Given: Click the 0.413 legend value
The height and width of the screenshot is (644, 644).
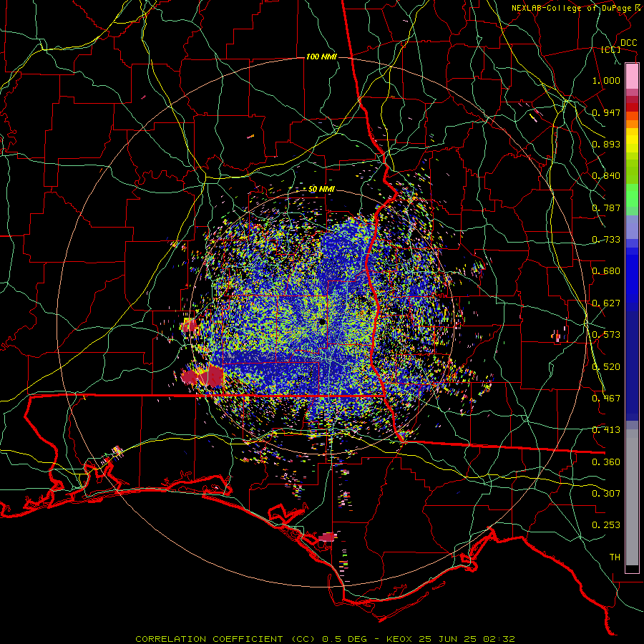Looking at the screenshot, I should click(x=606, y=430).
